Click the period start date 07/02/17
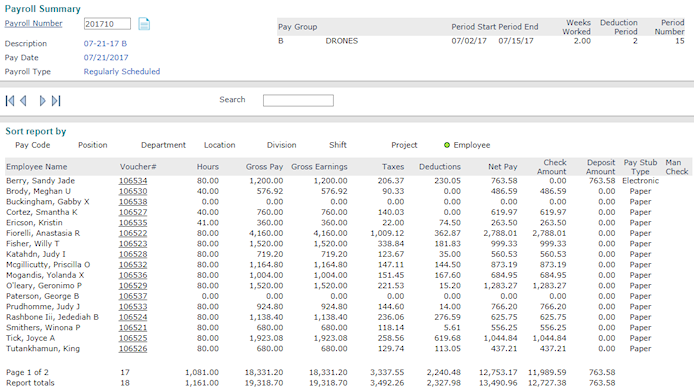This screenshot has width=694, height=392. click(x=469, y=41)
